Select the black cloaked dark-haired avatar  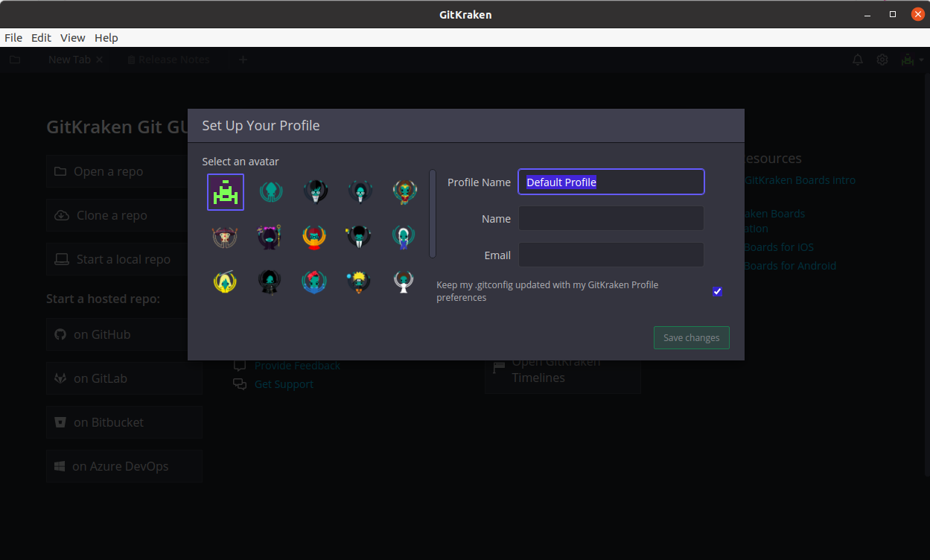pyautogui.click(x=270, y=281)
